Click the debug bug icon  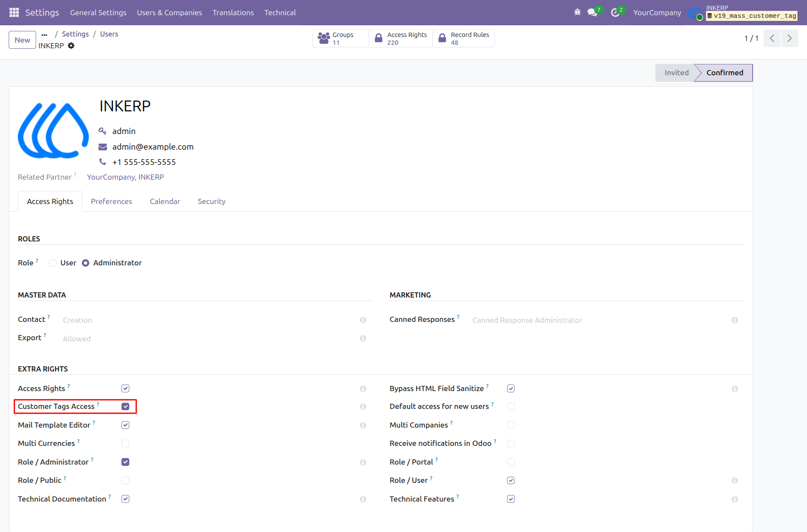click(x=578, y=12)
